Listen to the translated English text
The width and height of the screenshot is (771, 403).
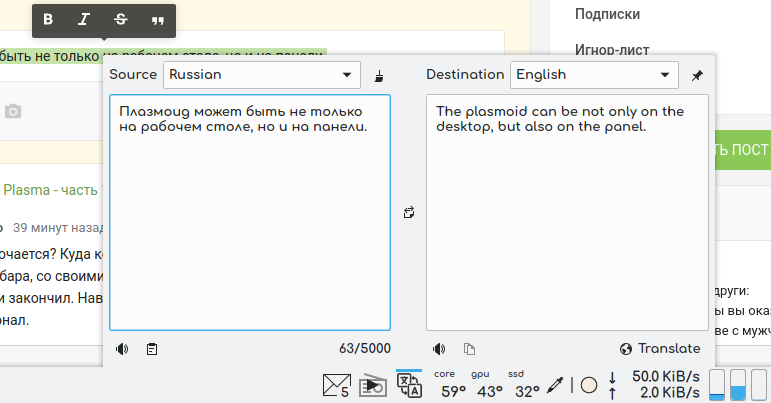[438, 349]
